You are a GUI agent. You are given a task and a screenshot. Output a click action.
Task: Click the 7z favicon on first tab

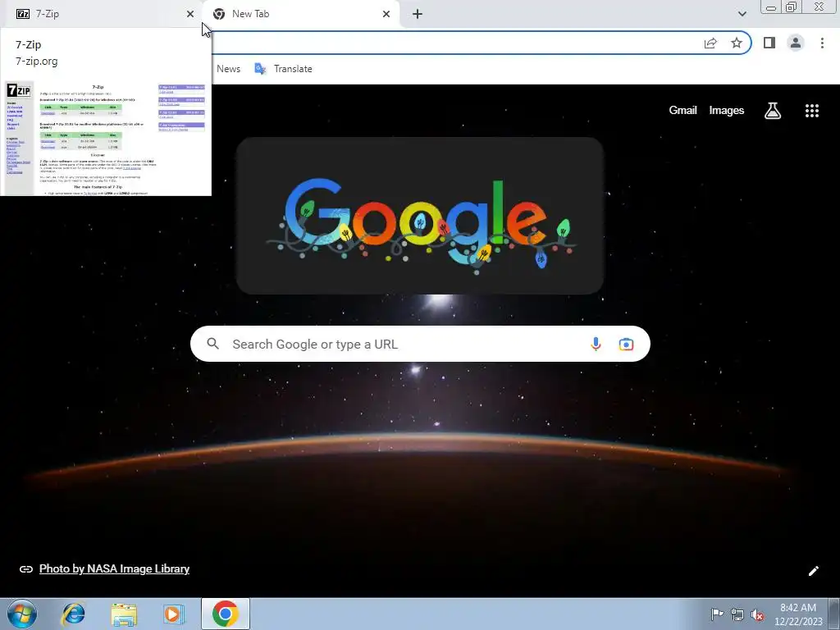22,14
